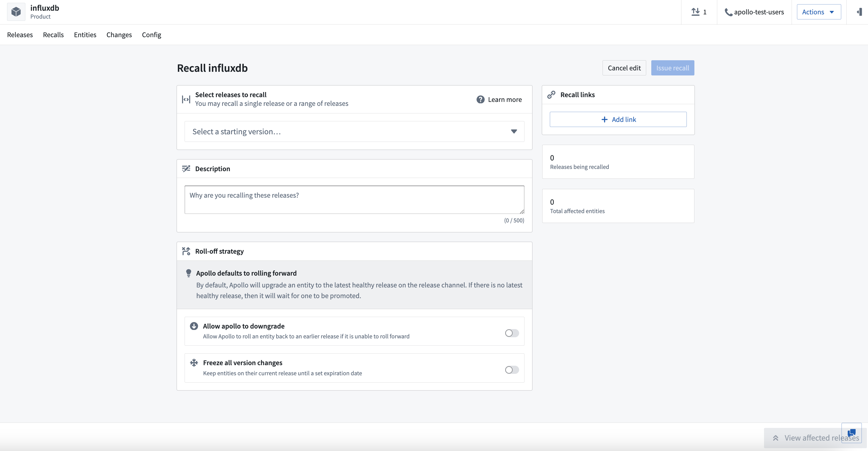
Task: Switch to the Releases tab
Action: click(x=20, y=35)
